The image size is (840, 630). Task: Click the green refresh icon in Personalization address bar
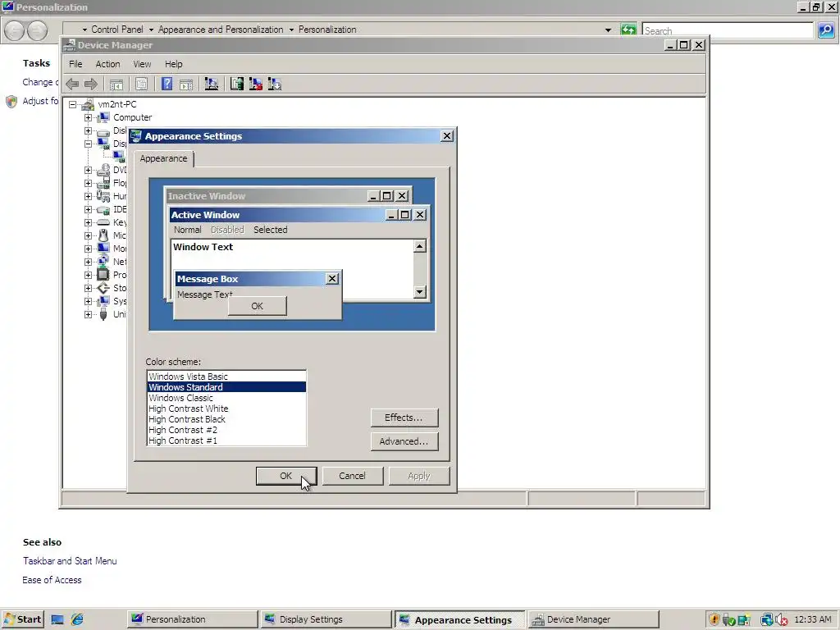[x=628, y=30]
